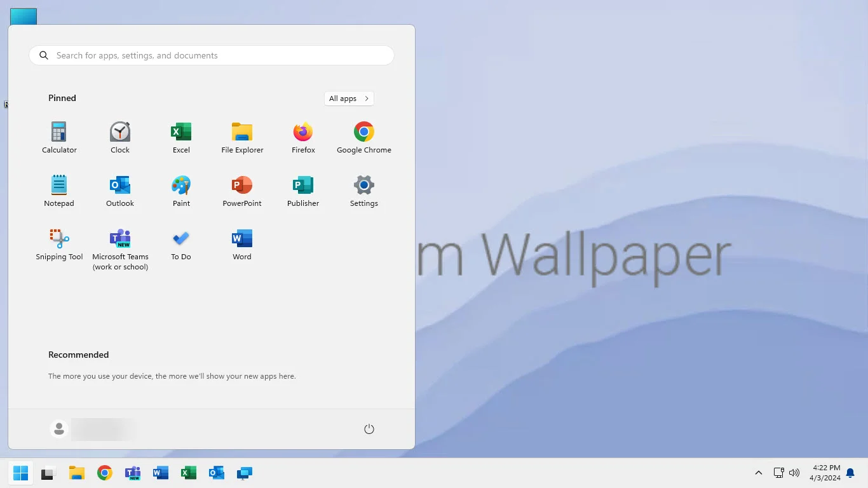Click the Start menu search box
The height and width of the screenshot is (488, 868).
[212, 55]
